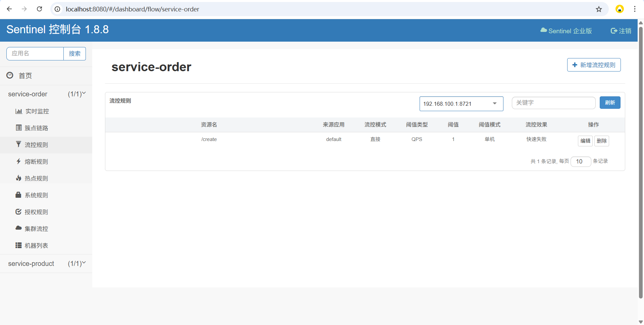Open the browser three-dot menu

[635, 9]
